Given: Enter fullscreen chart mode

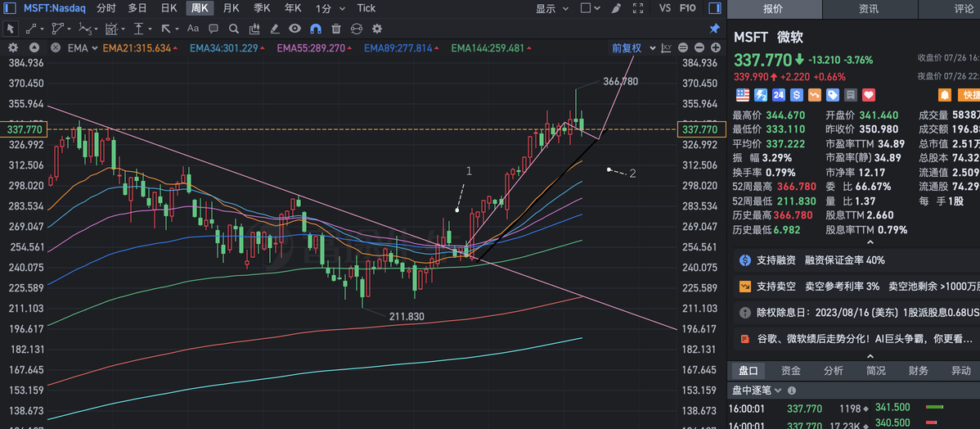Looking at the screenshot, I should pos(638,9).
